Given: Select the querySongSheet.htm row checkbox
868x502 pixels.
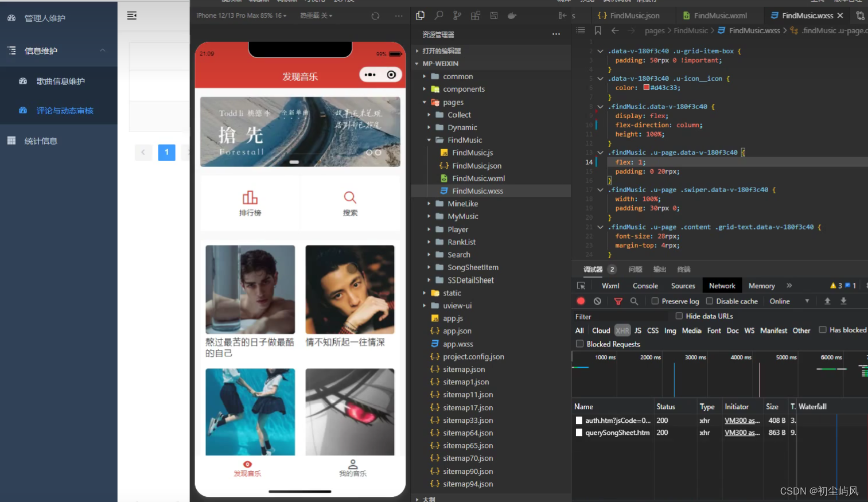Looking at the screenshot, I should (579, 433).
